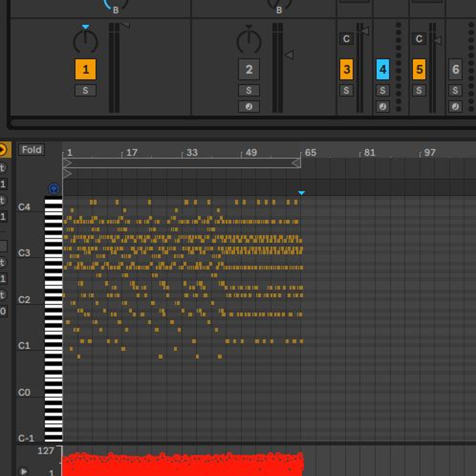Click track 5's volume fader triangle handle

[x=438, y=40]
